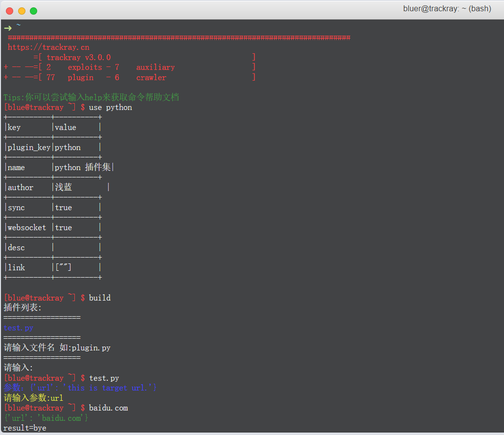Click the baidu.com command input
This screenshot has height=435, width=504.
tap(108, 408)
